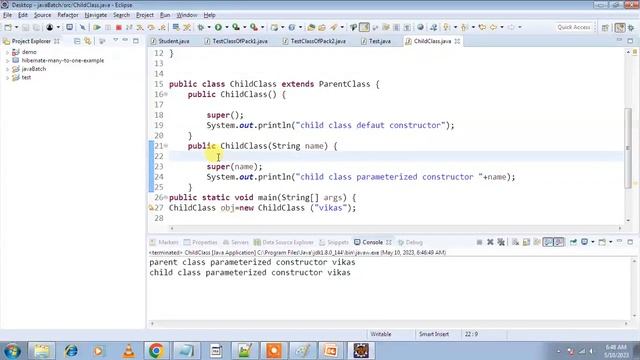Toggle Link with Editor in Project Explorer

(x=87, y=41)
